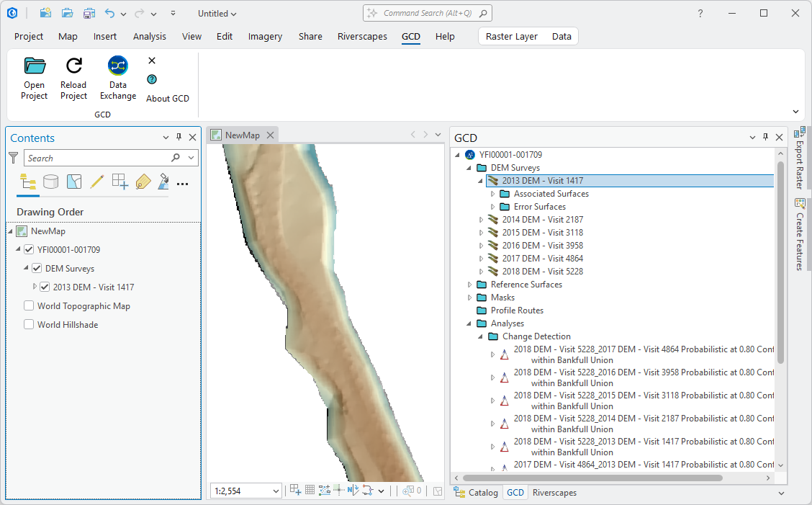Open the Data Exchange tool

[x=118, y=66]
